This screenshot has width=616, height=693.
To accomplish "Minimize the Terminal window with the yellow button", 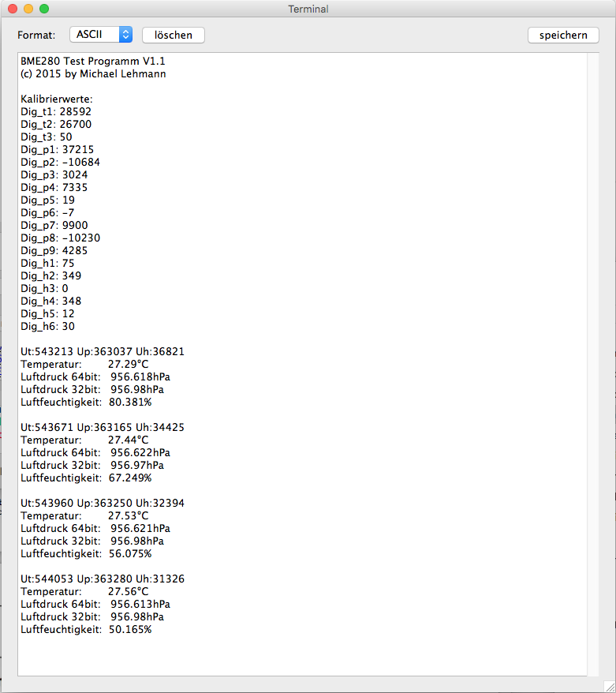I will [28, 9].
